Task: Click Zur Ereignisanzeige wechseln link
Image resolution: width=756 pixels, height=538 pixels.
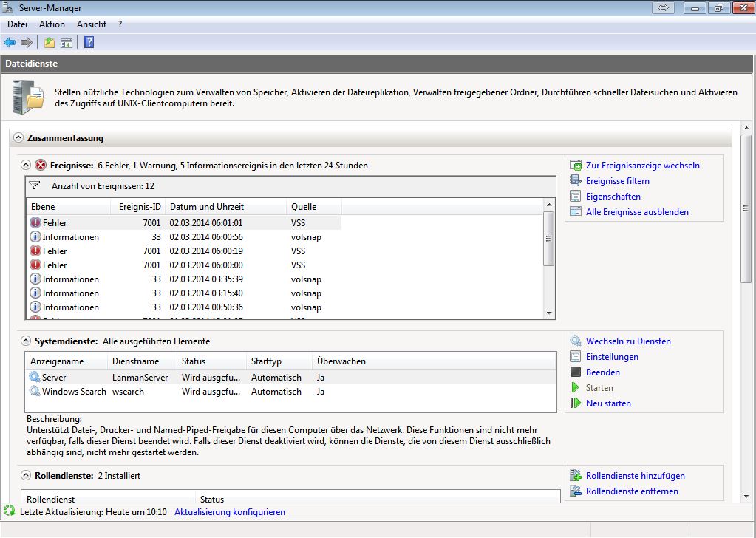Action: click(642, 166)
